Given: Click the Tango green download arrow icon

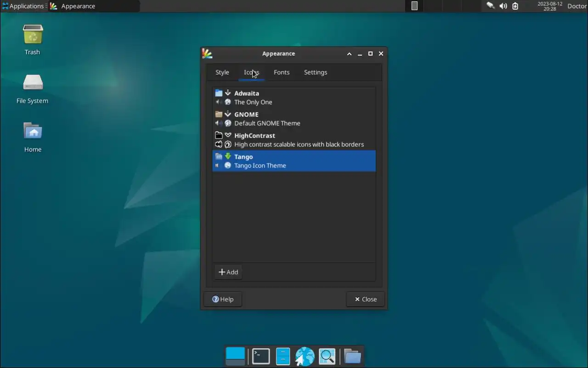Looking at the screenshot, I should click(x=228, y=156).
